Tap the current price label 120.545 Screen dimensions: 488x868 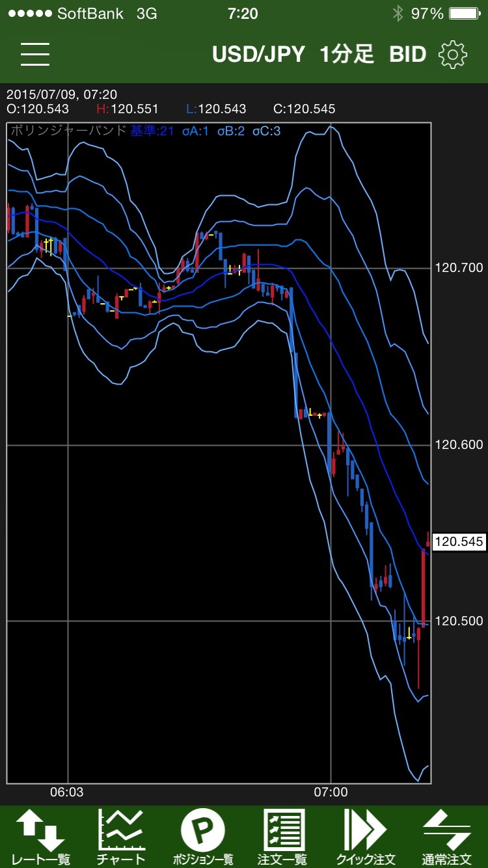tap(459, 541)
